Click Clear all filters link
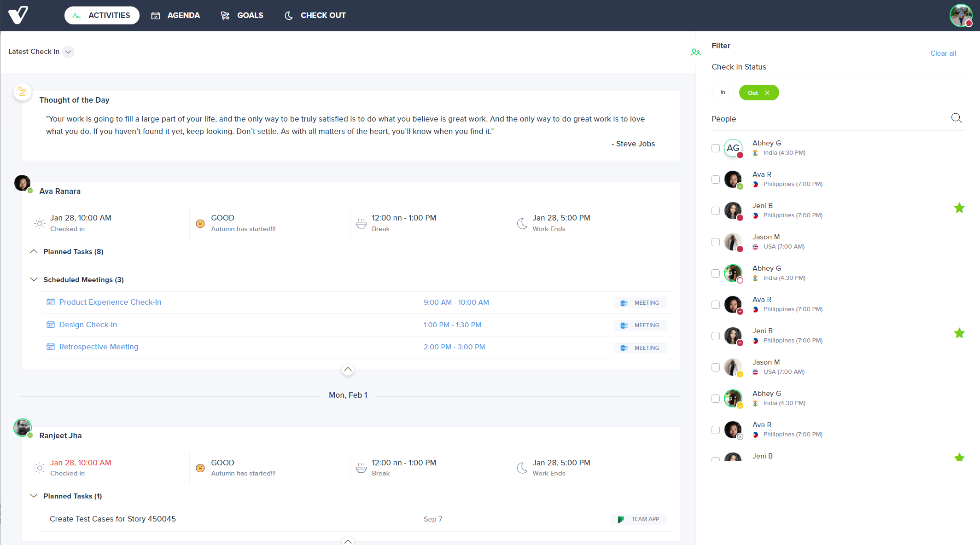This screenshot has height=545, width=980. click(x=943, y=53)
